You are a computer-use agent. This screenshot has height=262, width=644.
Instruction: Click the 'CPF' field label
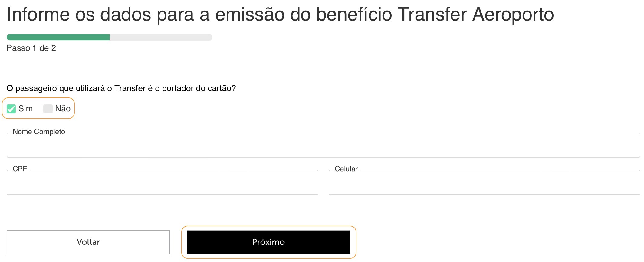(x=20, y=169)
